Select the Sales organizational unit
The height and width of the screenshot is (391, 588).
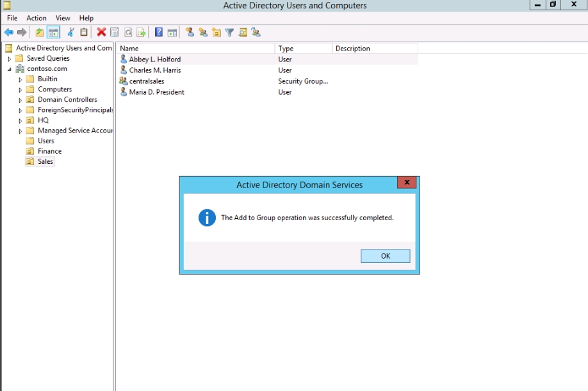click(45, 161)
